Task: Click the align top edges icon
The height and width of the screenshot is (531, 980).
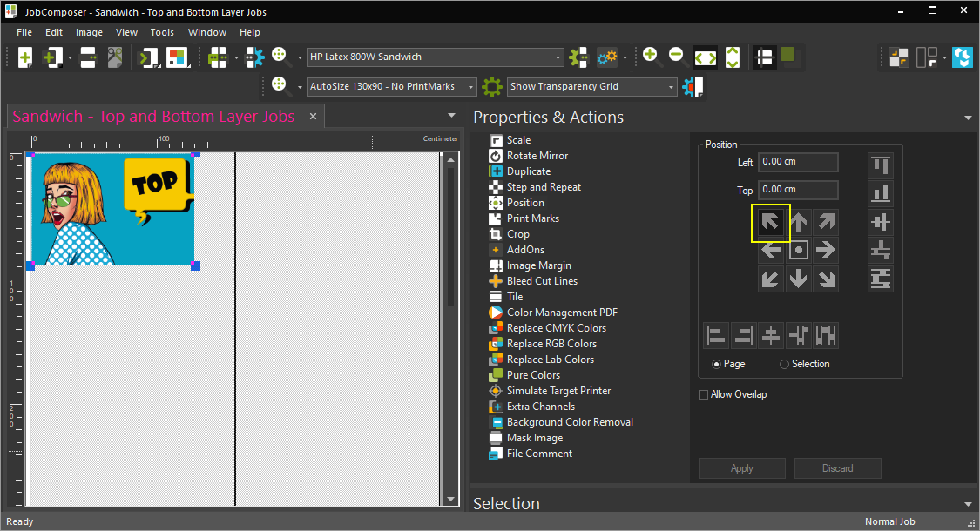Action: click(881, 165)
